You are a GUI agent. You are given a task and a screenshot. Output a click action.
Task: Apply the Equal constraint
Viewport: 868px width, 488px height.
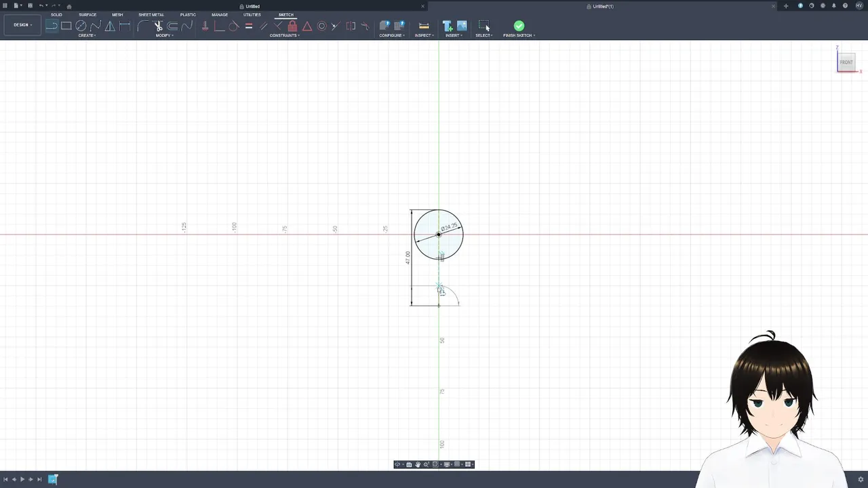click(249, 26)
